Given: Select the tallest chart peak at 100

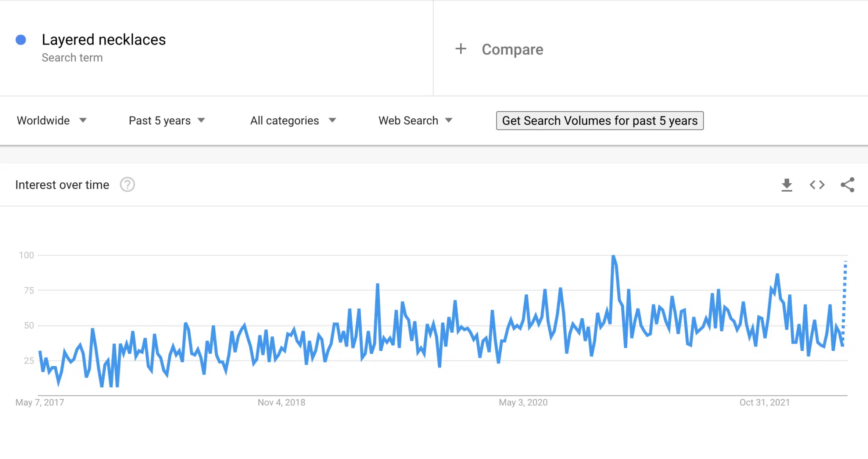Looking at the screenshot, I should [x=613, y=256].
